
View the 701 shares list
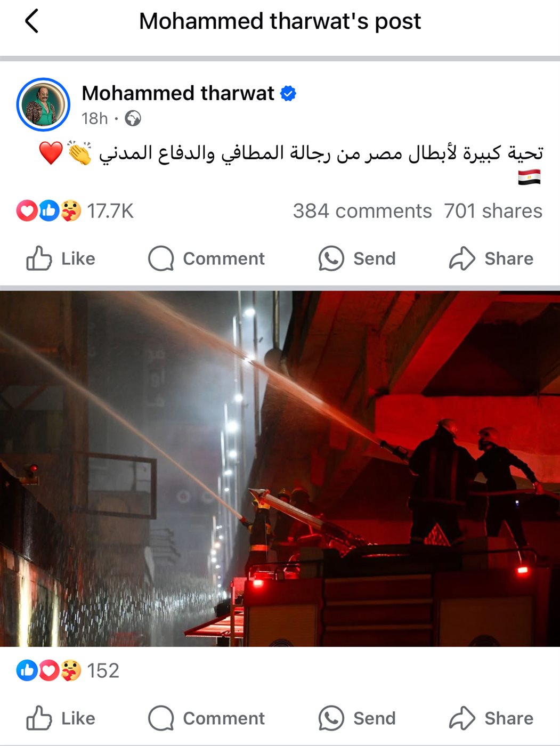[493, 211]
